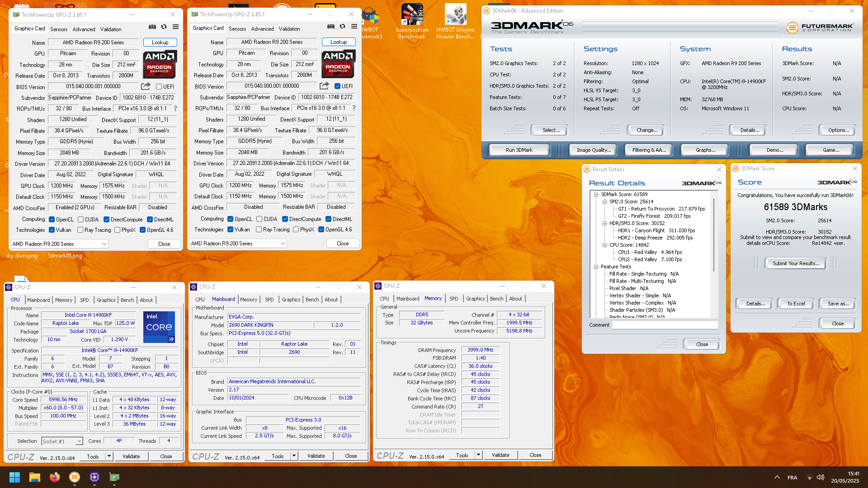Click Image Quality button in 3DMark06

[594, 150]
